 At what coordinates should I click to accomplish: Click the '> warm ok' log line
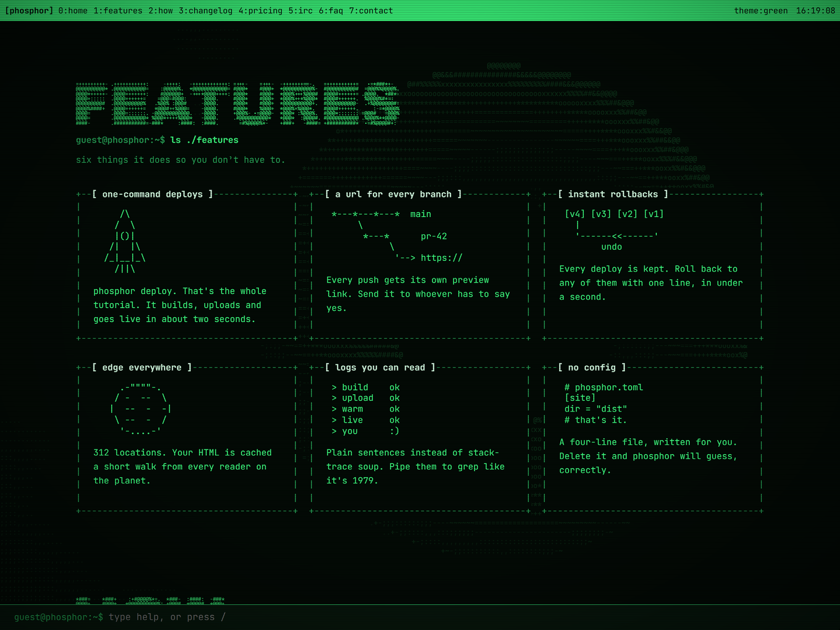pyautogui.click(x=365, y=409)
